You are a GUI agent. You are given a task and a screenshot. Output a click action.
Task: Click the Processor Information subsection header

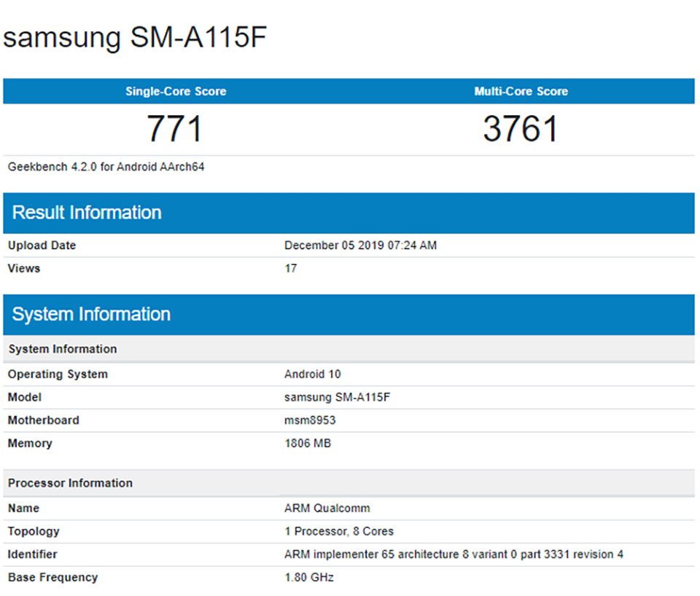coord(70,483)
